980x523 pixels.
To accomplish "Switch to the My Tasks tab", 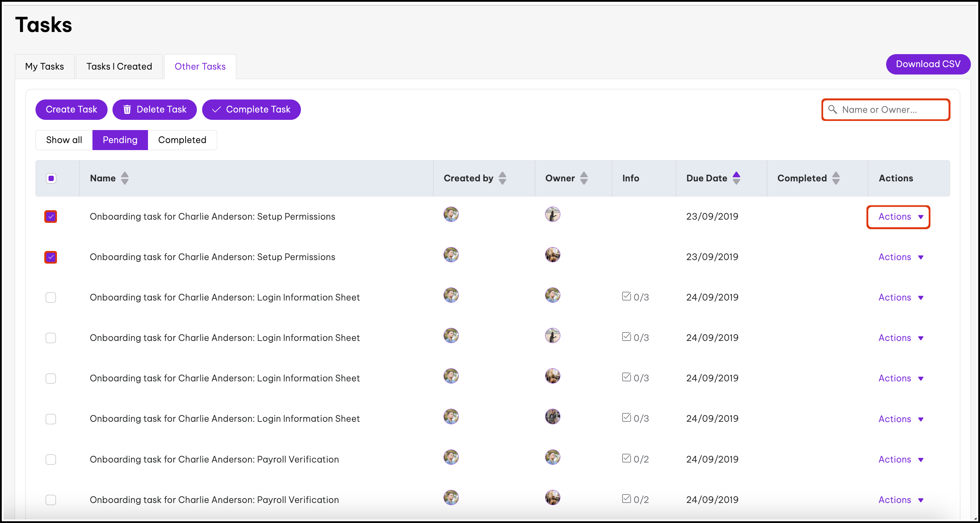I will coord(45,66).
